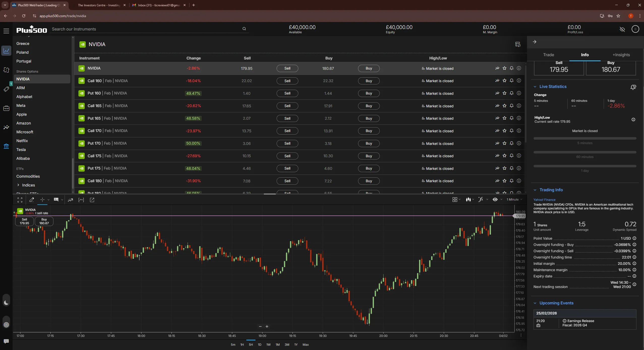The height and width of the screenshot is (350, 644).
Task: Click Sell button for Put 165 row
Action: click(287, 118)
